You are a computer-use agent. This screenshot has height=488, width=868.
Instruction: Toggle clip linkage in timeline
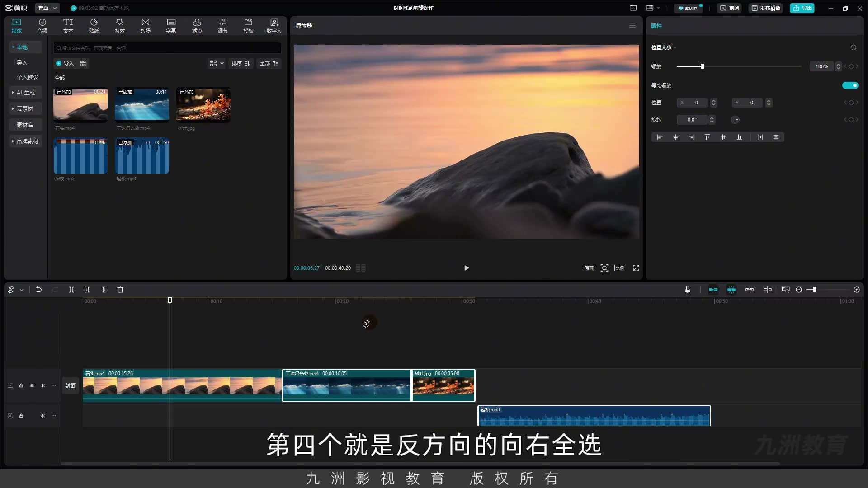click(x=750, y=290)
